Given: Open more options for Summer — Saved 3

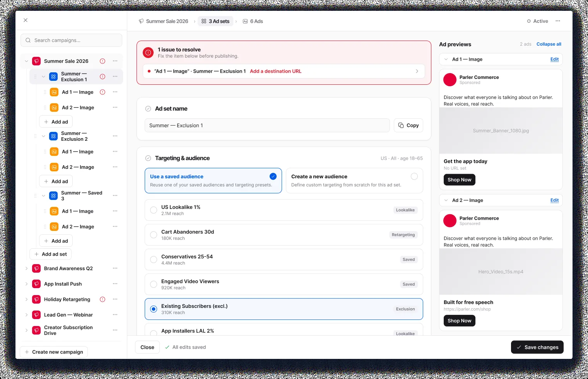Looking at the screenshot, I should [115, 196].
